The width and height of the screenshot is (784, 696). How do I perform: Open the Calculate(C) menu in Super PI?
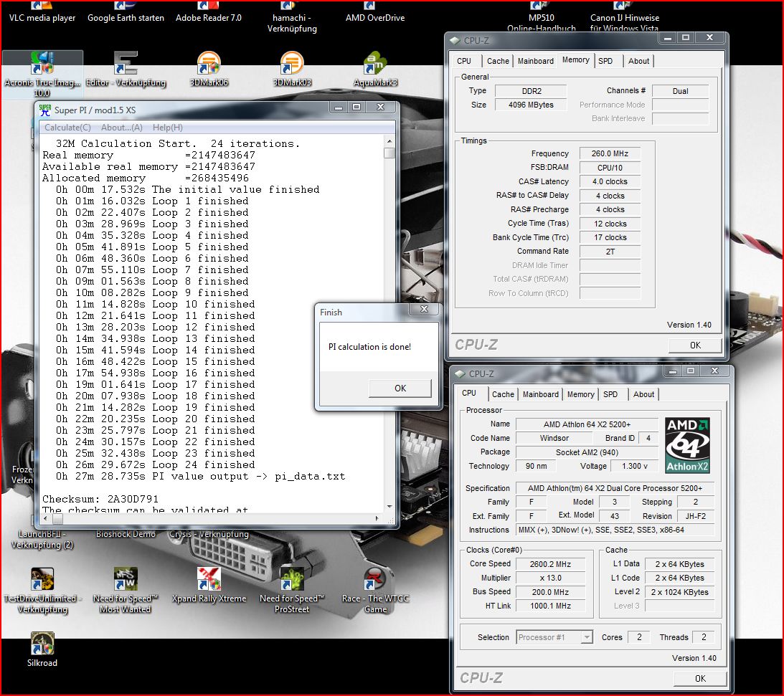[x=67, y=128]
